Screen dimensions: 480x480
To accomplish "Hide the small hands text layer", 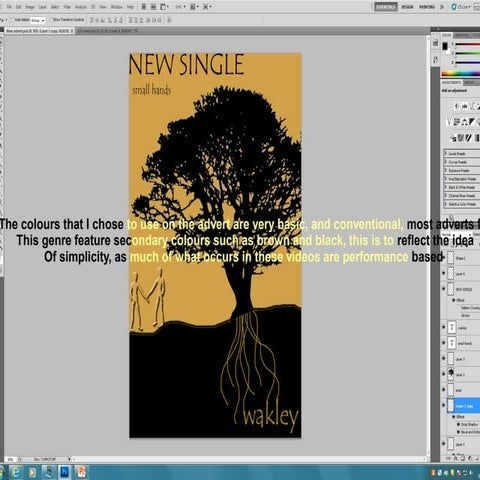I will pos(444,343).
